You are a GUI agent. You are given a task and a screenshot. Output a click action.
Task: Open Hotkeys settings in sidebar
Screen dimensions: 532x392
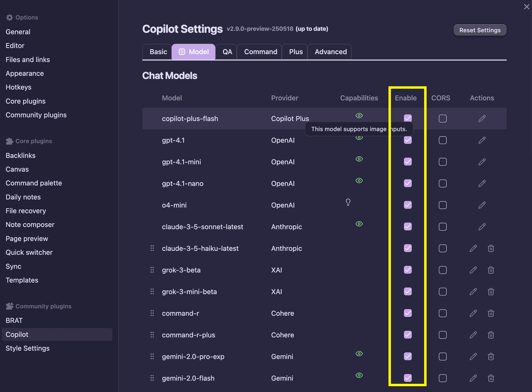[18, 87]
